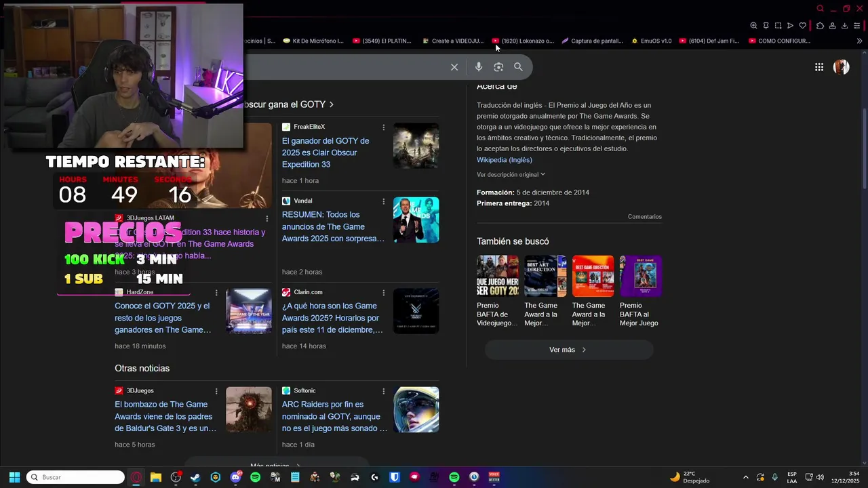868x488 pixels.
Task: Submit search with magnifier icon
Action: point(518,67)
